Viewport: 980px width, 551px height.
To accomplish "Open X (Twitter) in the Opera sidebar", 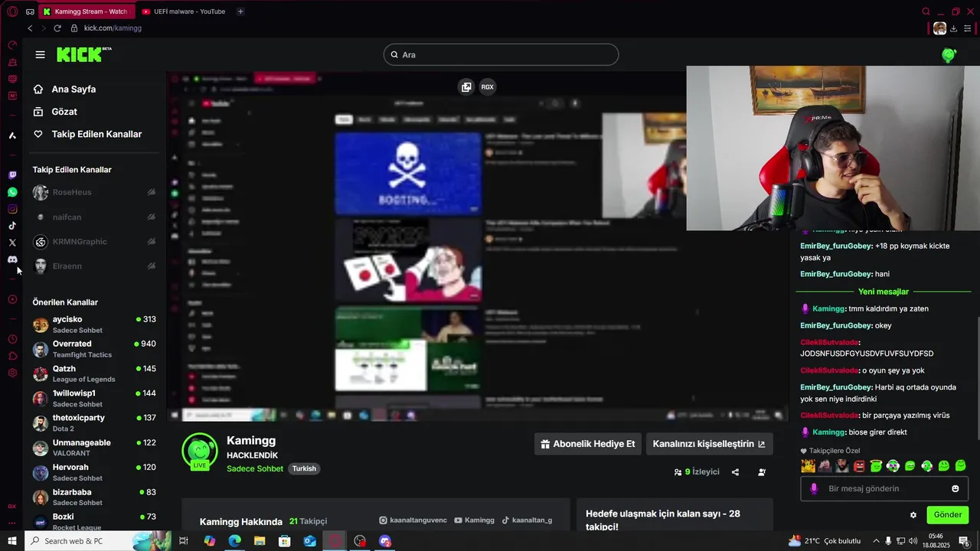I will (x=12, y=243).
